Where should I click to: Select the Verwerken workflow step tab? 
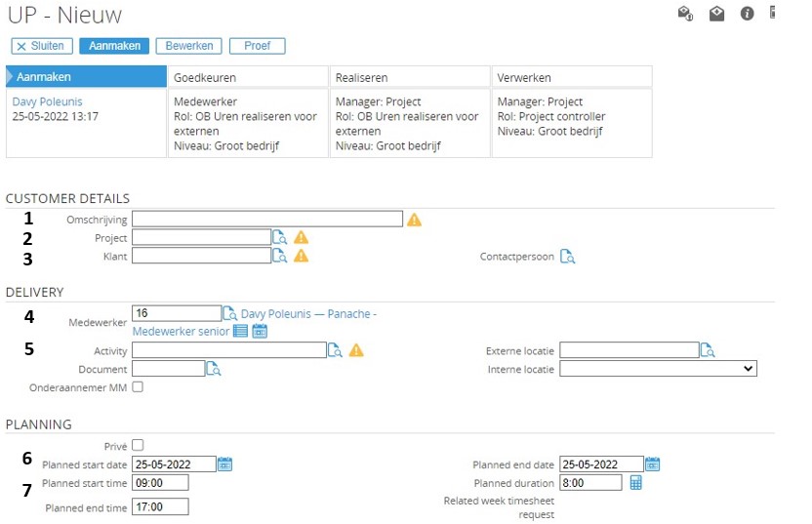571,77
